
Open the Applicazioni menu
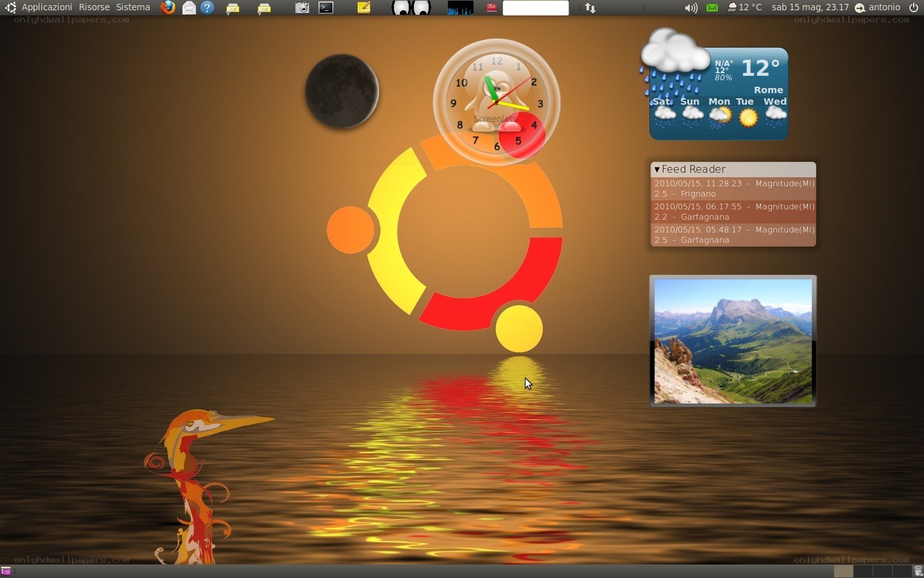pyautogui.click(x=47, y=8)
